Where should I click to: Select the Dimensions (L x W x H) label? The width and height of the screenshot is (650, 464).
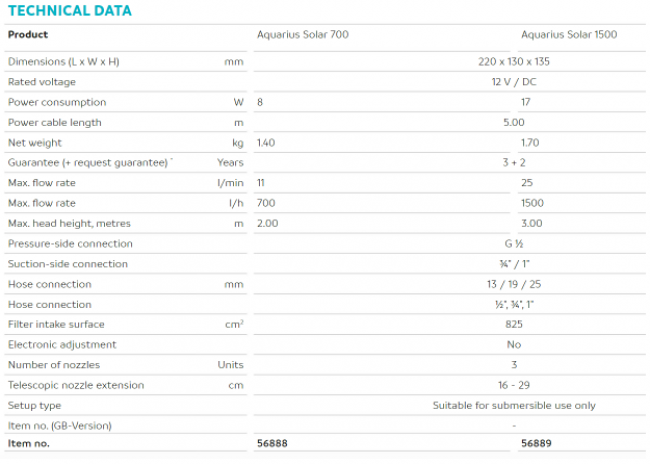63,62
